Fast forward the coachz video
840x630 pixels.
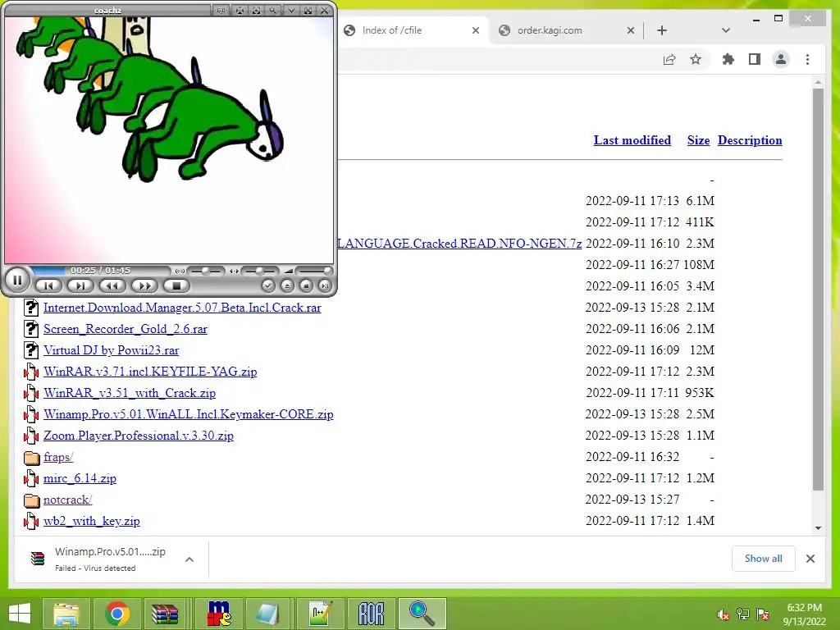point(144,286)
